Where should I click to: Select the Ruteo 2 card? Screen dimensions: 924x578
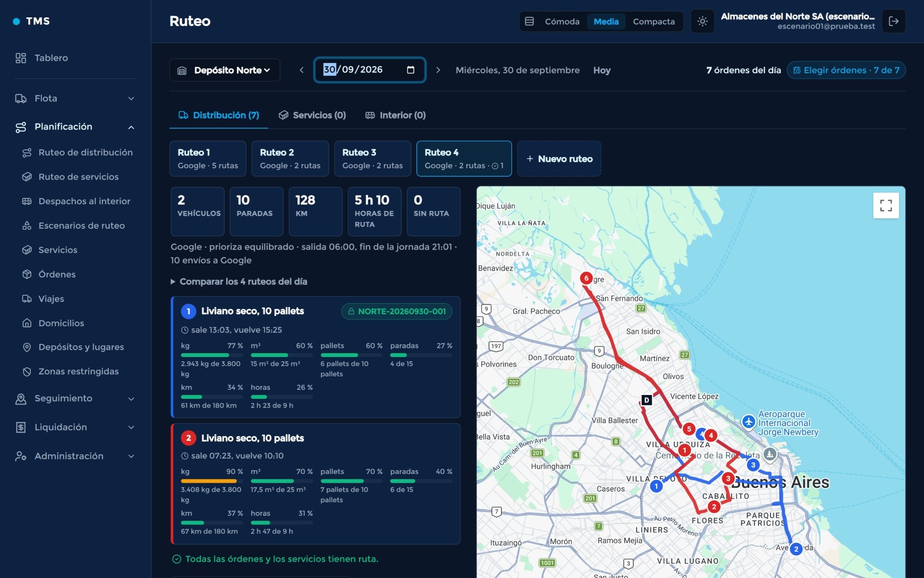click(x=290, y=158)
